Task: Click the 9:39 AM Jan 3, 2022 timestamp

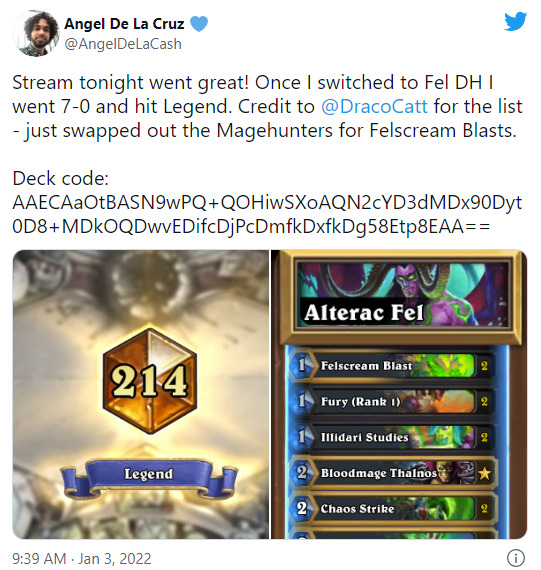Action: tap(82, 558)
